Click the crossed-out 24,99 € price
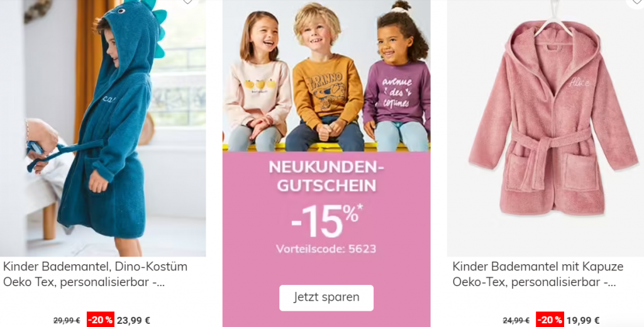This screenshot has width=644, height=327. (516, 321)
